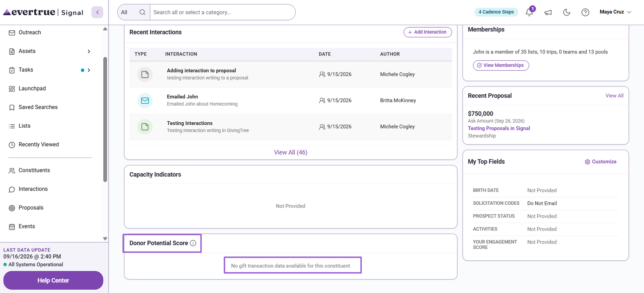Expand the Assets submenu arrow

point(89,51)
